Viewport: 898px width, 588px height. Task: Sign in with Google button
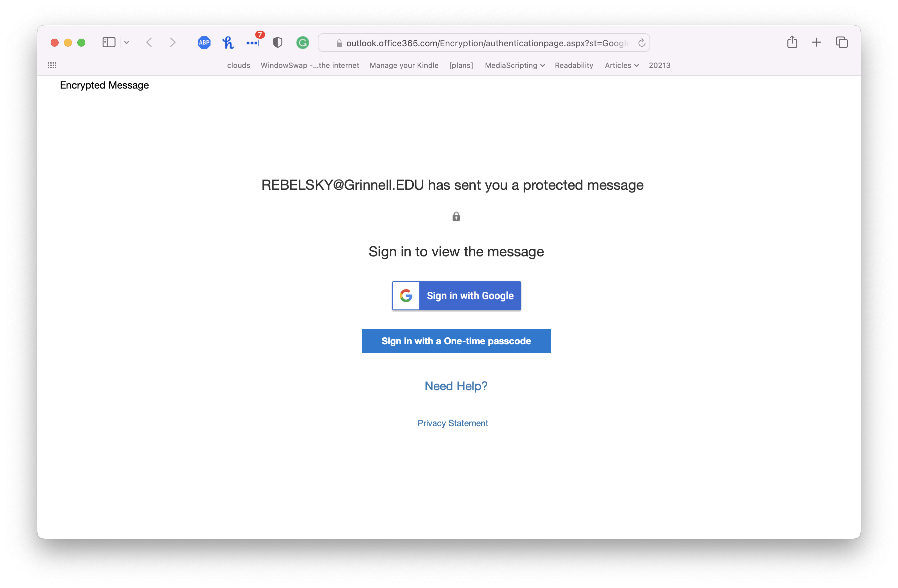pos(456,295)
